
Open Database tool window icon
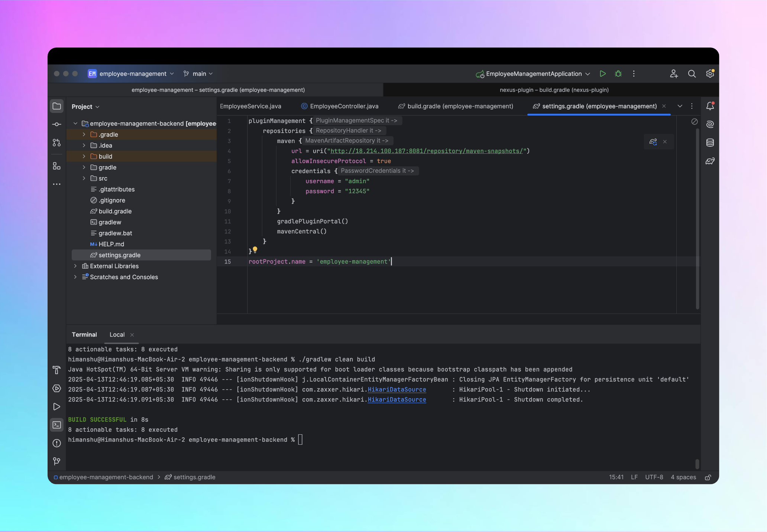[710, 143]
